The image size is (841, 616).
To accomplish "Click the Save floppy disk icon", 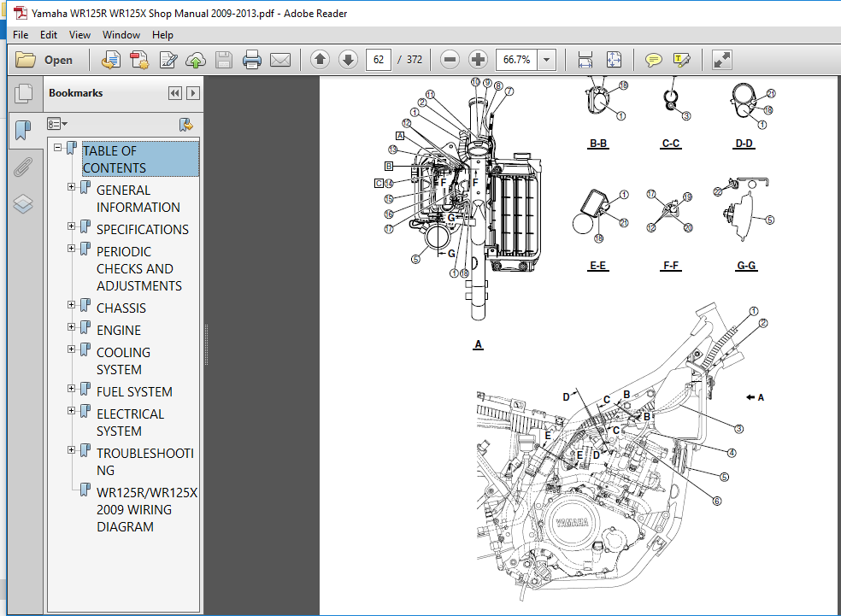I will pos(224,60).
